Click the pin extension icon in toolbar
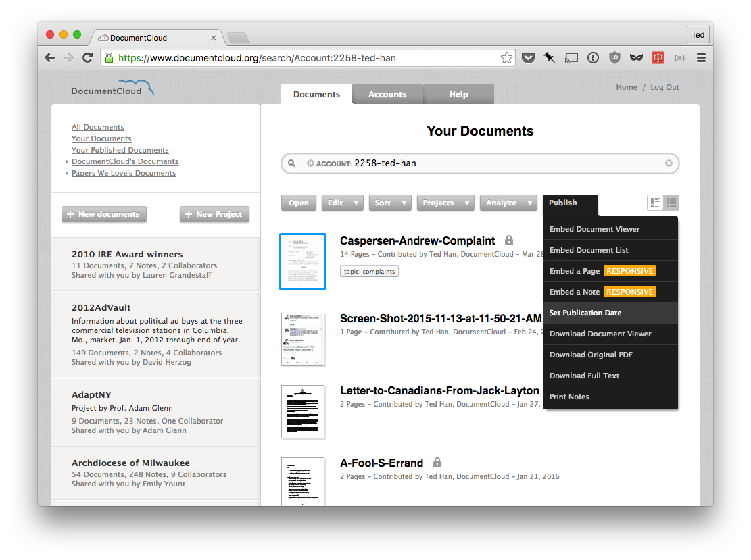 pos(550,58)
